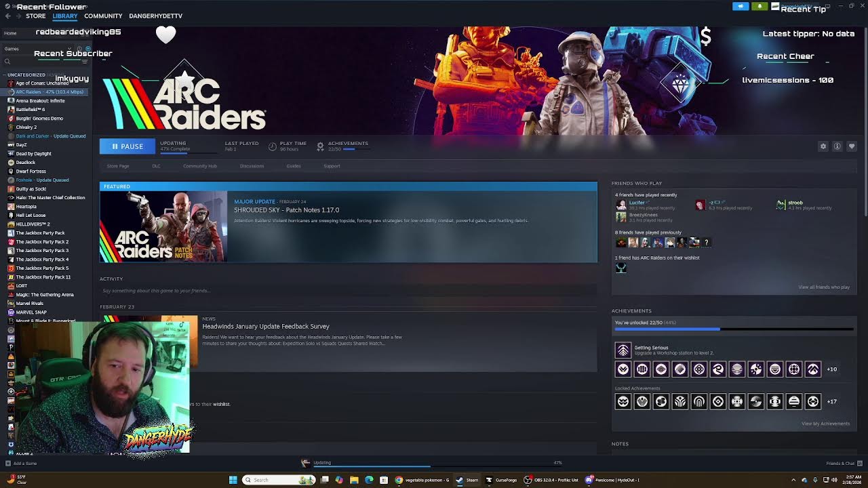
Task: Click the Windows taskbar Search box
Action: [x=279, y=480]
